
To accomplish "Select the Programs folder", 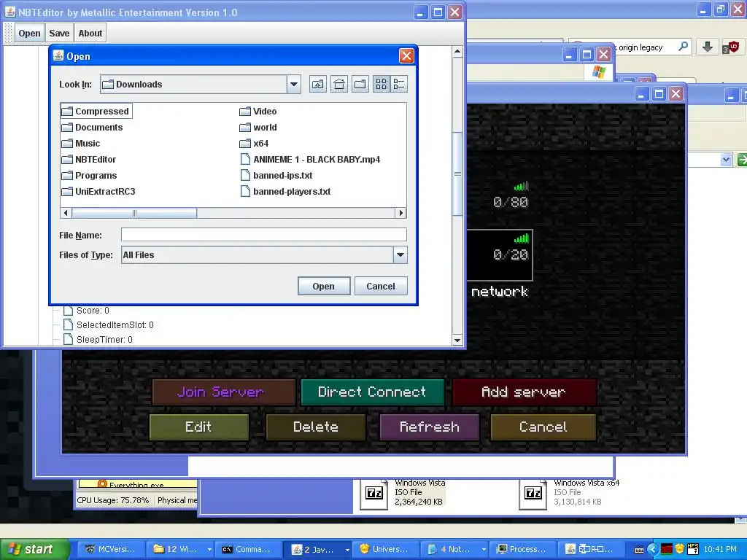I will click(90, 175).
